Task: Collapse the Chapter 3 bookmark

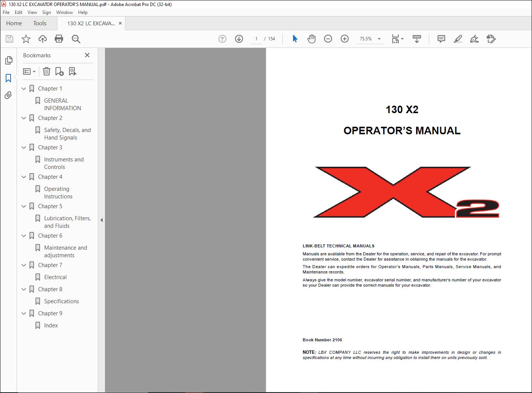Action: pyautogui.click(x=24, y=147)
